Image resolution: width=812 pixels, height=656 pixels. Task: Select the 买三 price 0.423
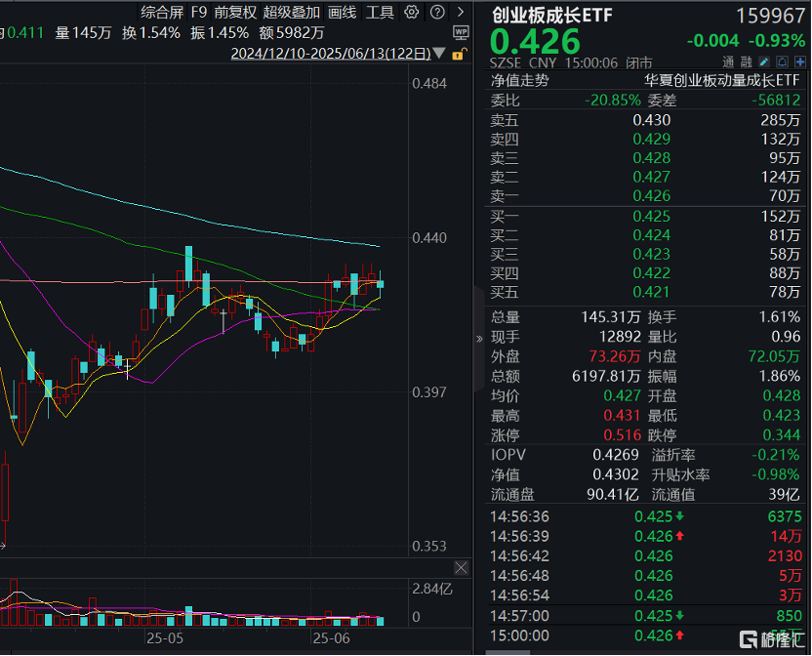pyautogui.click(x=652, y=254)
